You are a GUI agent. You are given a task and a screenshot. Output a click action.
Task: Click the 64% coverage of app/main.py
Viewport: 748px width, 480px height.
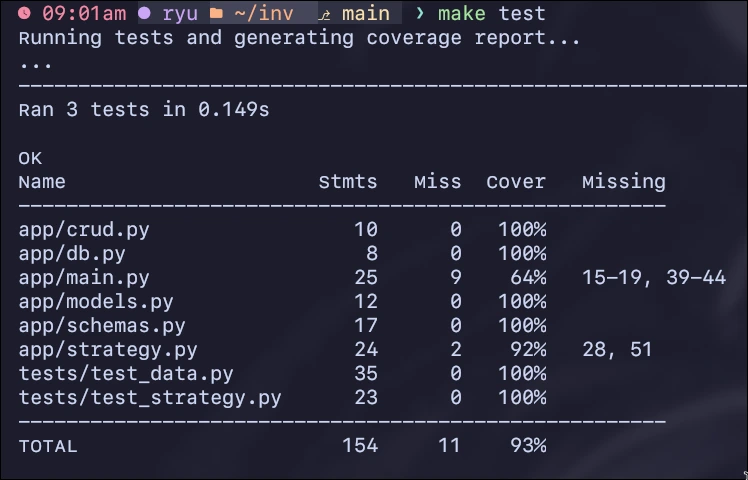(x=528, y=278)
